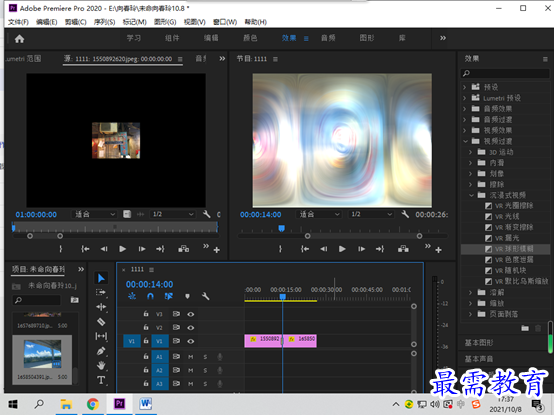Expand the 3D 运动 folder
Screen dimensions: 554x415
pos(471,152)
